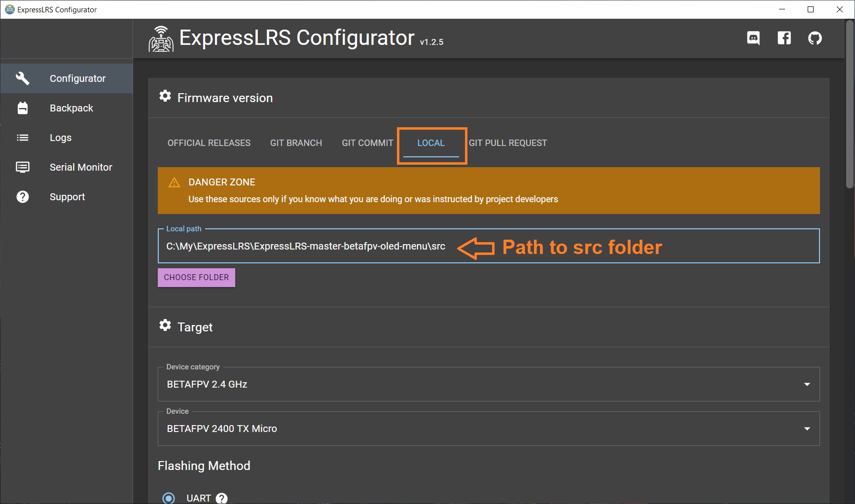Minimize the ExpressLRS Configurator window
The width and height of the screenshot is (855, 504).
pos(782,9)
